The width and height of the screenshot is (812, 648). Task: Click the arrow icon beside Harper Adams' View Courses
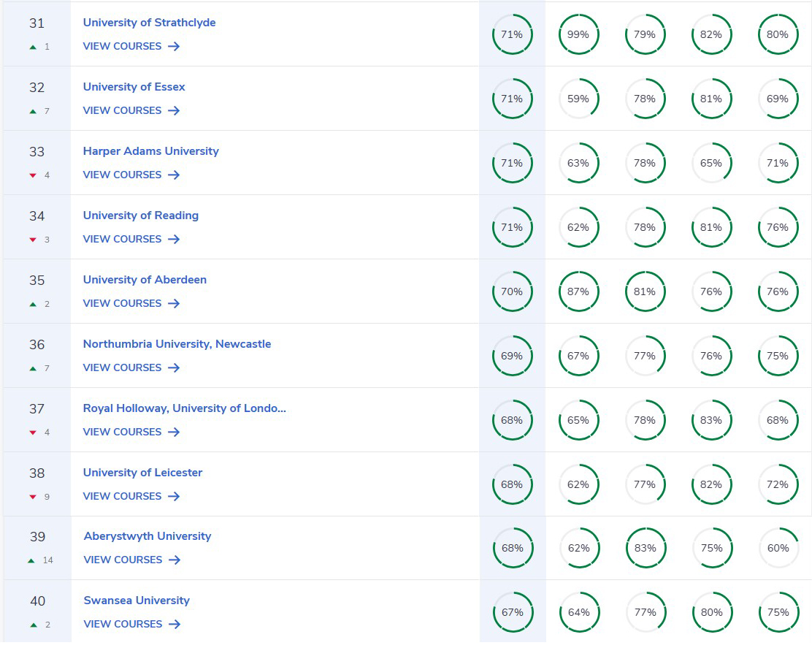[173, 175]
